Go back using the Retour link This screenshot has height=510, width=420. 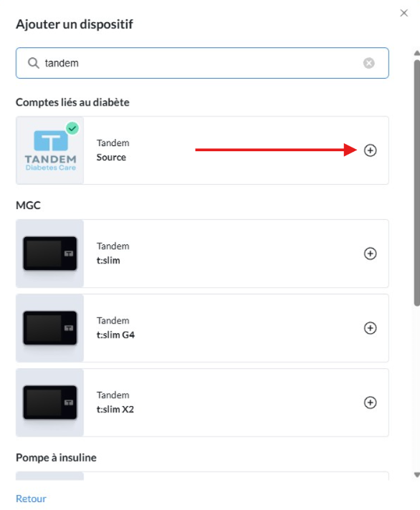click(31, 499)
